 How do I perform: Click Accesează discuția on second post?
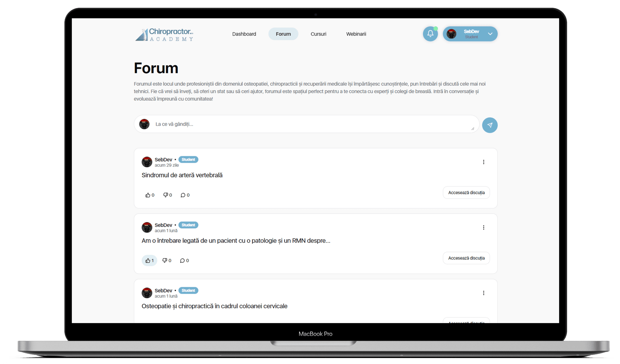click(x=466, y=258)
